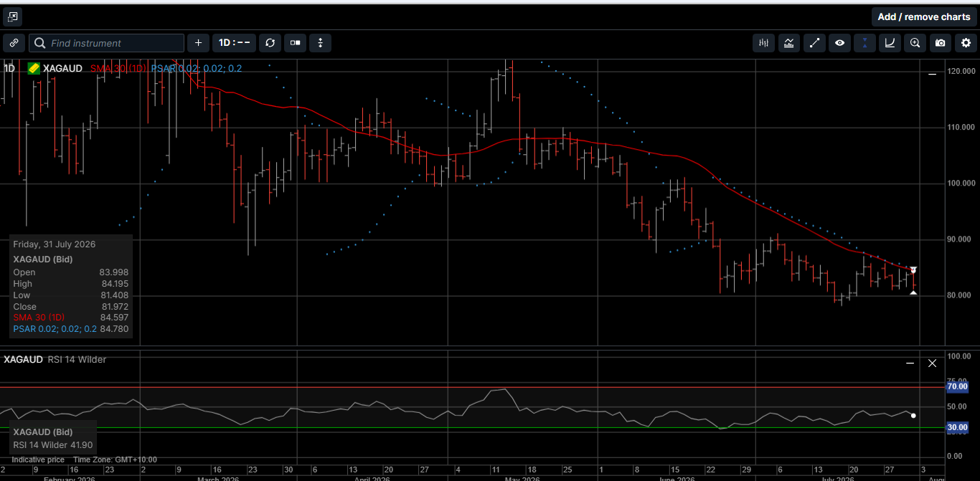
Task: Click the zoom in magnifier icon
Action: (x=915, y=43)
